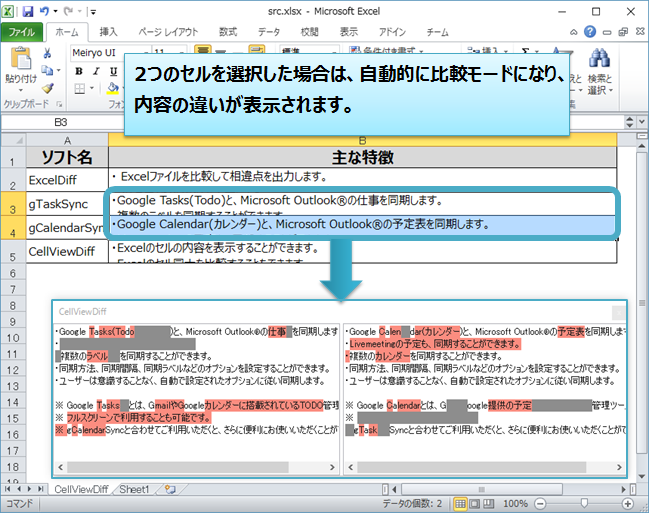Screen dimensions: 649x513
Task: Open the Copy dropdown arrow
Action: tap(58, 71)
